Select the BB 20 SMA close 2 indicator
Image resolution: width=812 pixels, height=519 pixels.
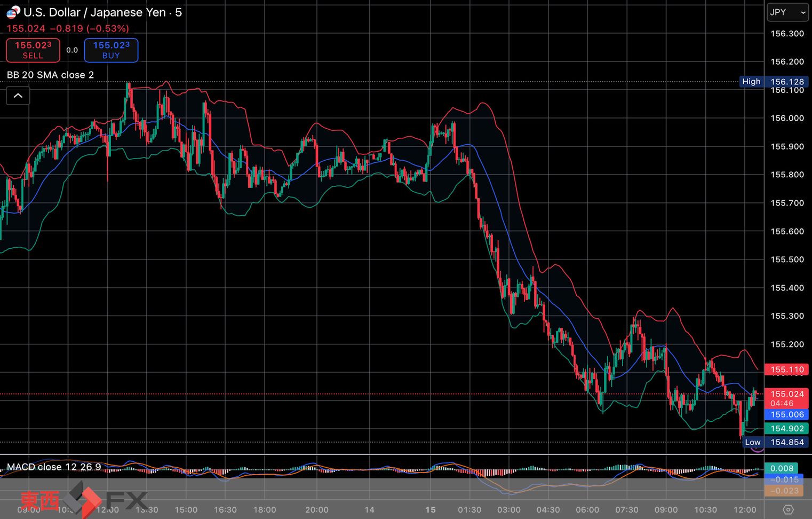tap(51, 75)
